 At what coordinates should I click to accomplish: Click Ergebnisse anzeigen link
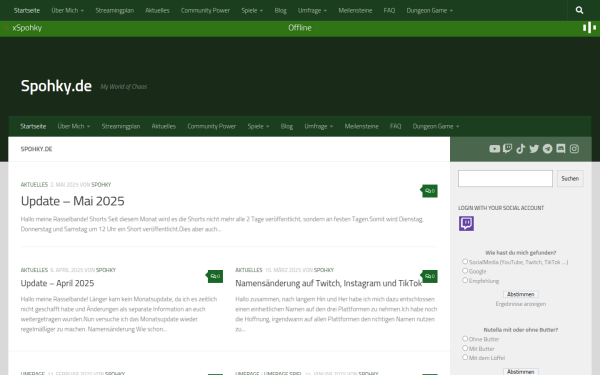pyautogui.click(x=521, y=304)
